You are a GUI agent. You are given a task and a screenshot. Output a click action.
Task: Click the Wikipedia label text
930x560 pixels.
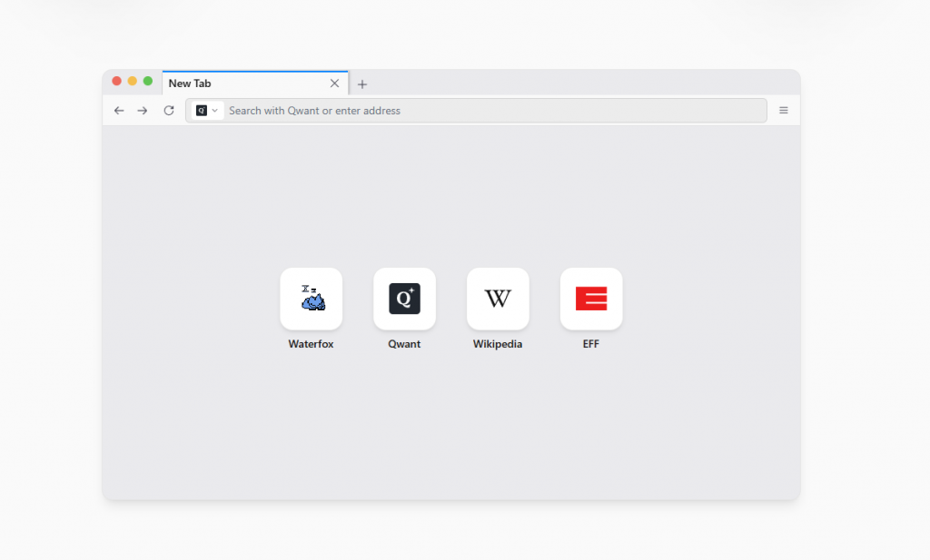click(498, 344)
